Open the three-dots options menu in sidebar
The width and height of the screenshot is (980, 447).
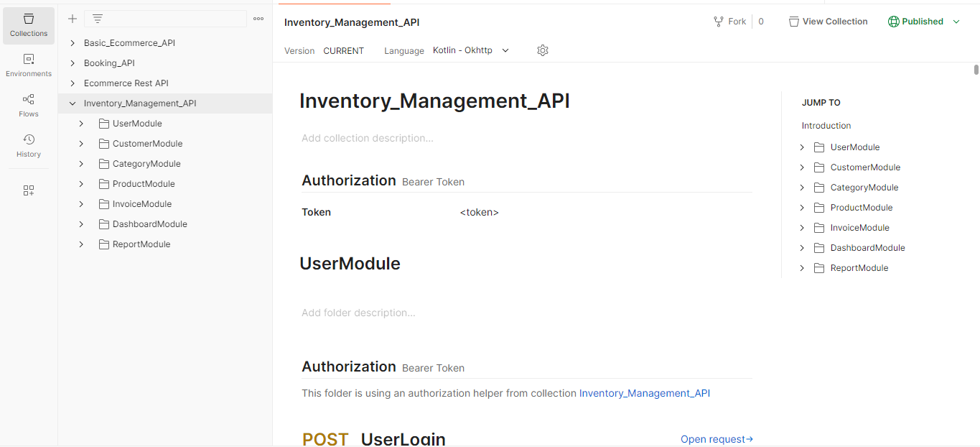[258, 19]
